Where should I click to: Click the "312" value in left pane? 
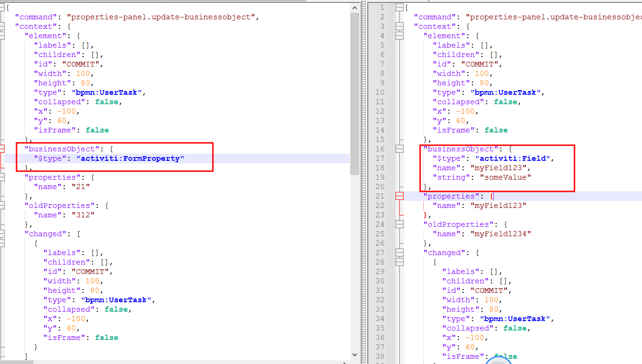pyautogui.click(x=83, y=215)
